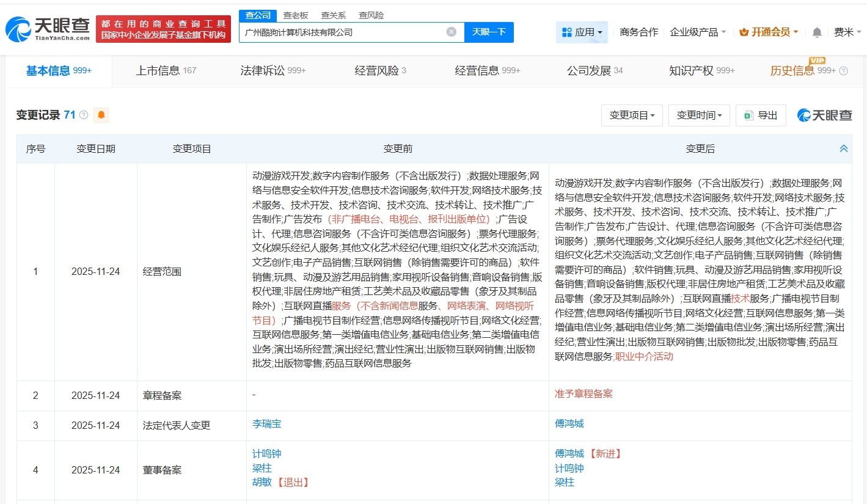
Task: Open the 变更项目 filter dropdown
Action: click(x=632, y=115)
